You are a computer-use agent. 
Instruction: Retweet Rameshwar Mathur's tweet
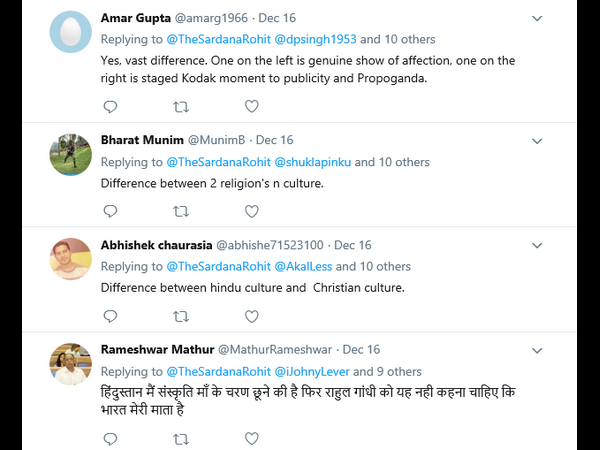coord(181,438)
